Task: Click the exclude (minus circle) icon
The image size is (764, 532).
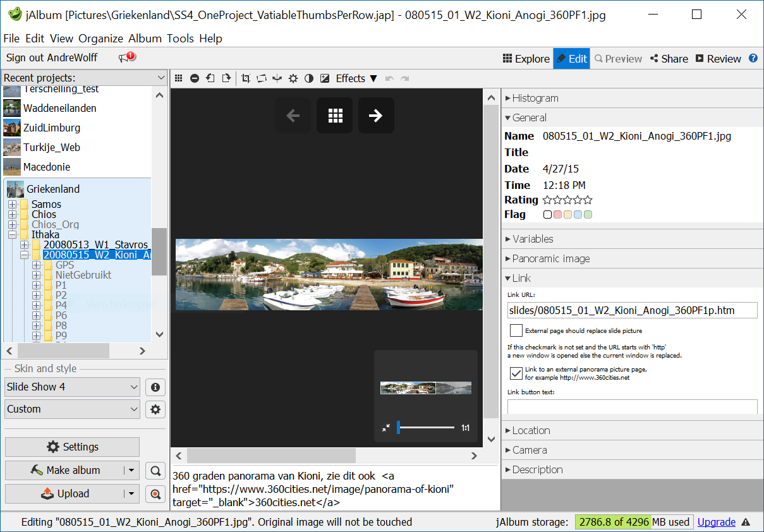Action: click(x=195, y=78)
